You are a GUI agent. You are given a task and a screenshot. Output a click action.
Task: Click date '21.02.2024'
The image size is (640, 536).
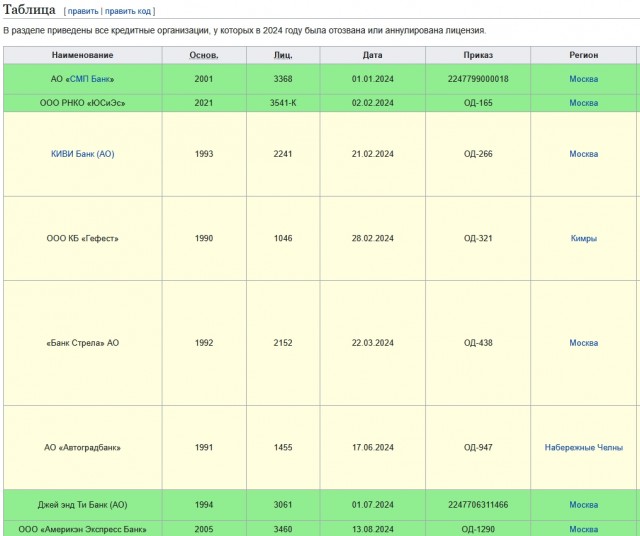[x=373, y=154]
